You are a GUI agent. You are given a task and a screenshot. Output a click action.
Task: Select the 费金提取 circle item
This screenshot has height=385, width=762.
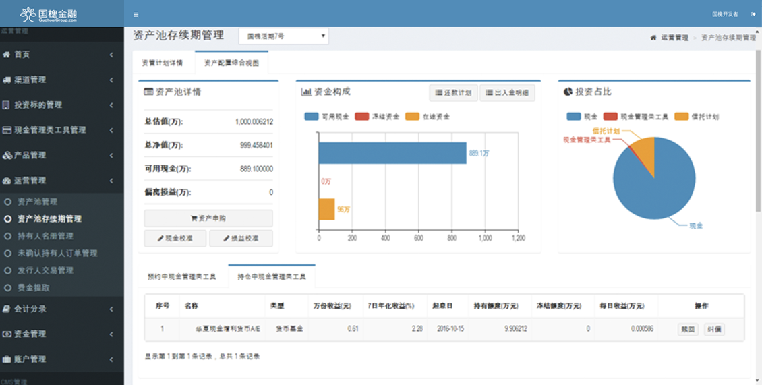coord(7,288)
